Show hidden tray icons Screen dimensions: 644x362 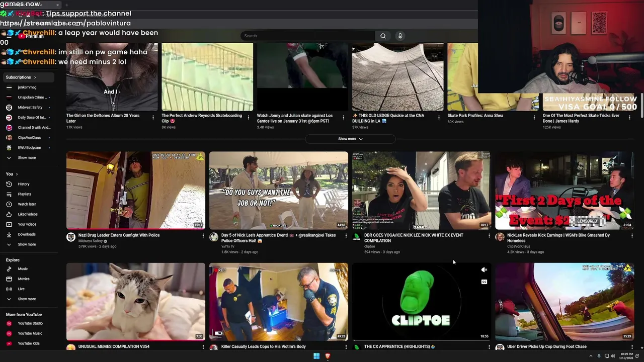coord(591,356)
